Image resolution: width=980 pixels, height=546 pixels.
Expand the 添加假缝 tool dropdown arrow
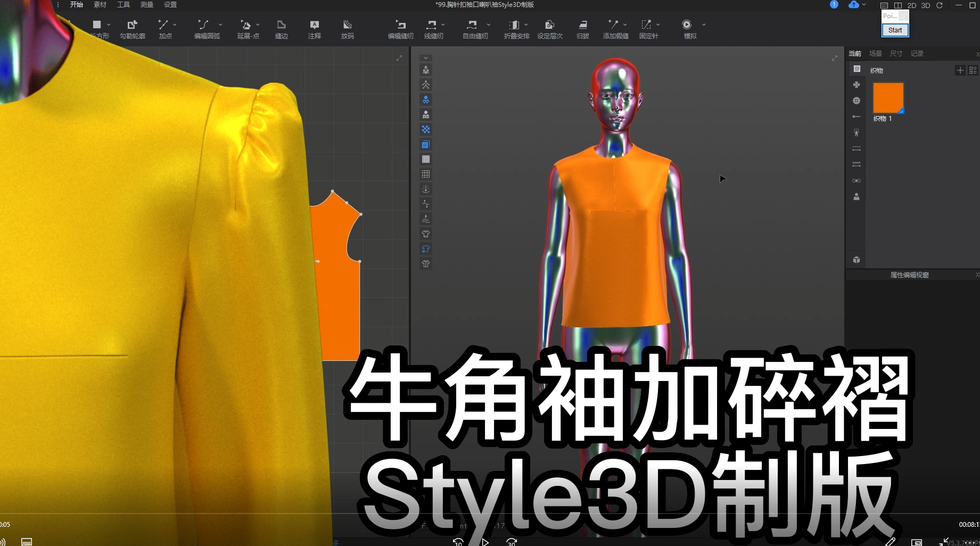point(625,24)
